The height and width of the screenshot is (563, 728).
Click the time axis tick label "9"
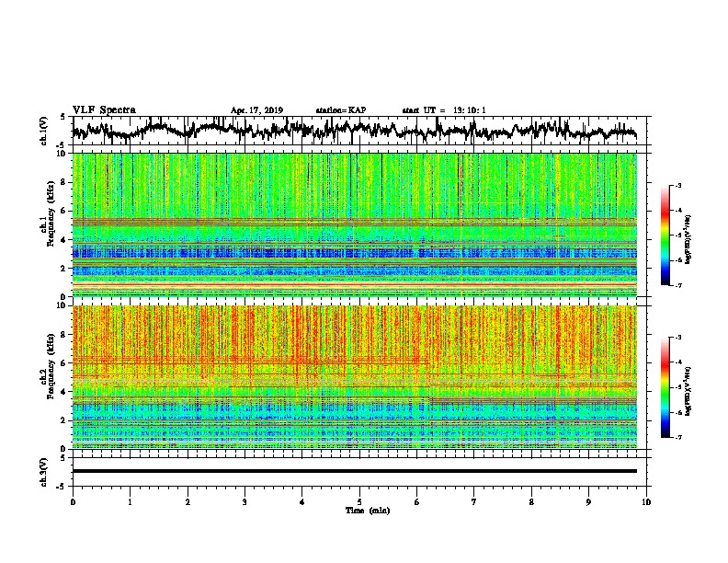588,502
